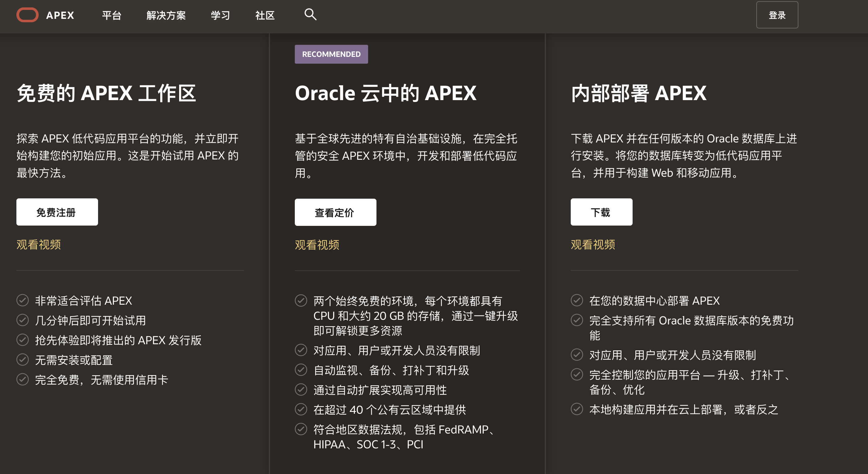The image size is (868, 474).
Task: Open 观看视频 link under on-premises APEX
Action: [593, 244]
